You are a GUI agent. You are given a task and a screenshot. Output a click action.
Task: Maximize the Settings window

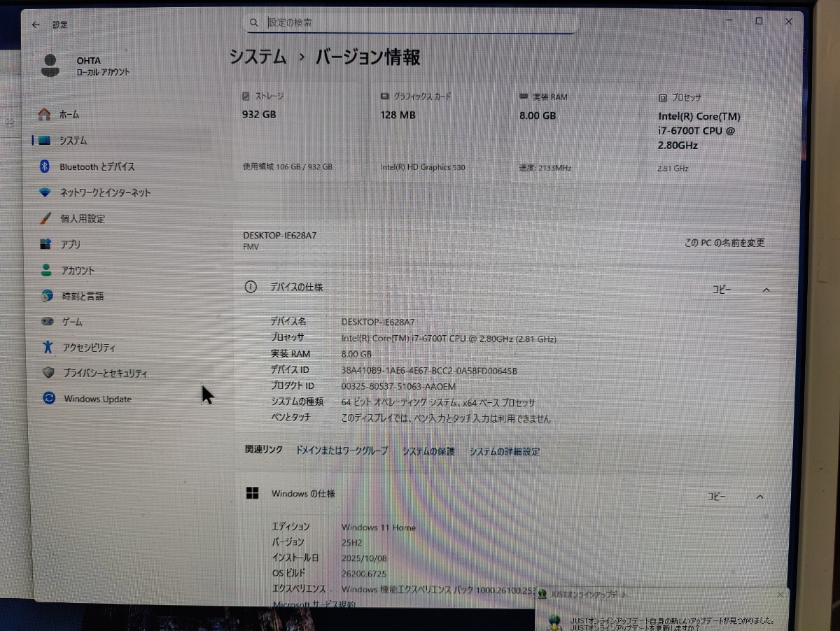tap(759, 22)
